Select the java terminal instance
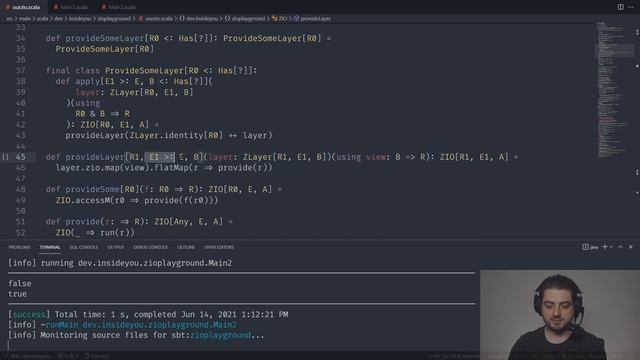Image resolution: width=640 pixels, height=360 pixels. [x=590, y=247]
